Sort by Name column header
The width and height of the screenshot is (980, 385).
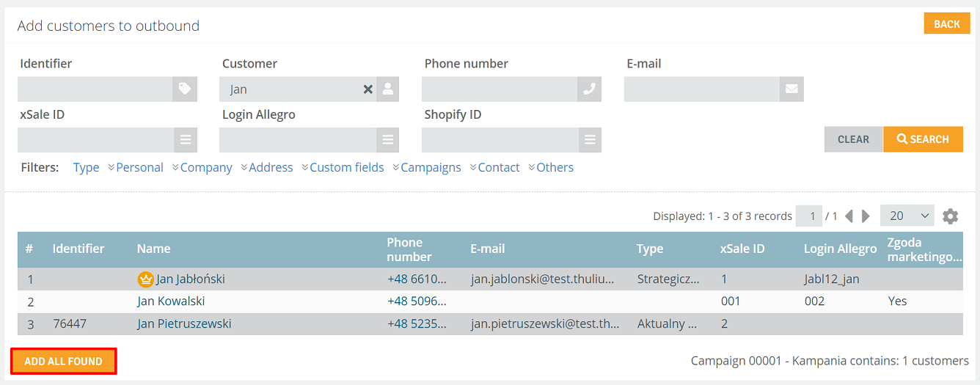tap(154, 249)
